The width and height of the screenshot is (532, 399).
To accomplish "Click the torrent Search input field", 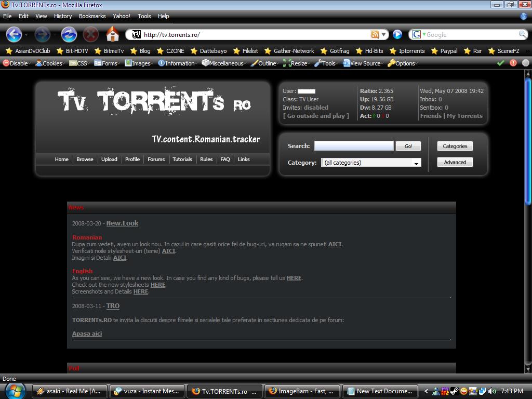I will [x=354, y=146].
